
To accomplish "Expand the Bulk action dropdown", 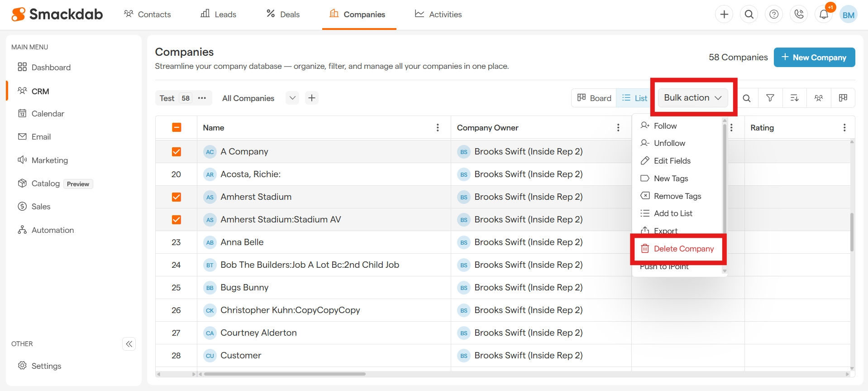I will [692, 98].
